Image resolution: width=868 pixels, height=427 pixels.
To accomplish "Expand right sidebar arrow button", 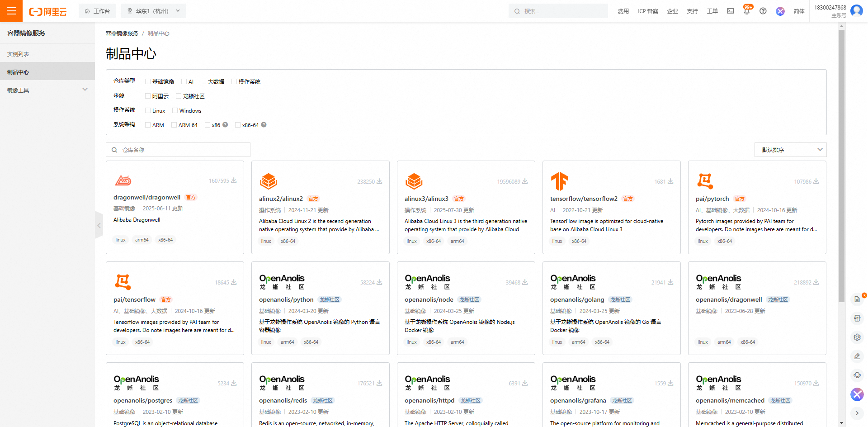I will [x=857, y=413].
